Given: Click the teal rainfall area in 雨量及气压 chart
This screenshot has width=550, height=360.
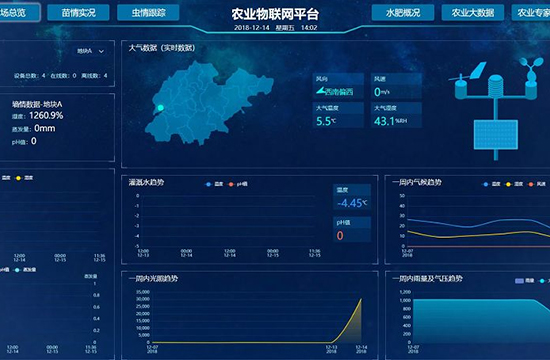Looking at the screenshot, I should (x=481, y=321).
